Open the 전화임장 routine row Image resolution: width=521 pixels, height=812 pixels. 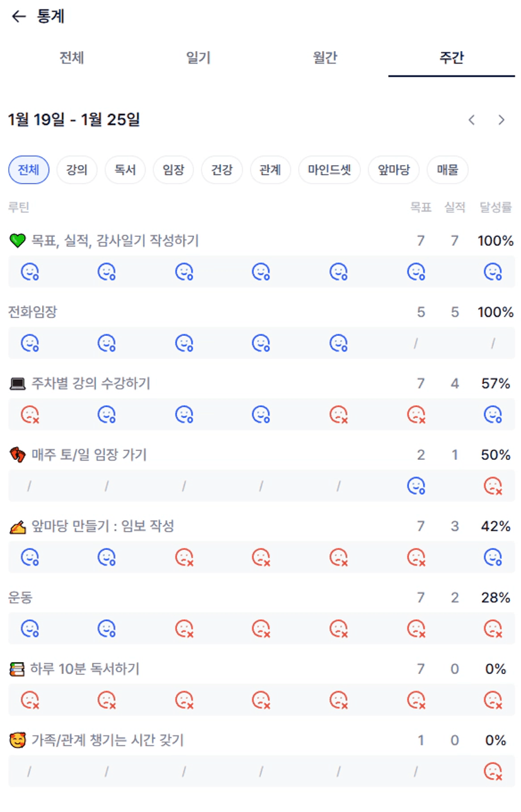click(33, 312)
